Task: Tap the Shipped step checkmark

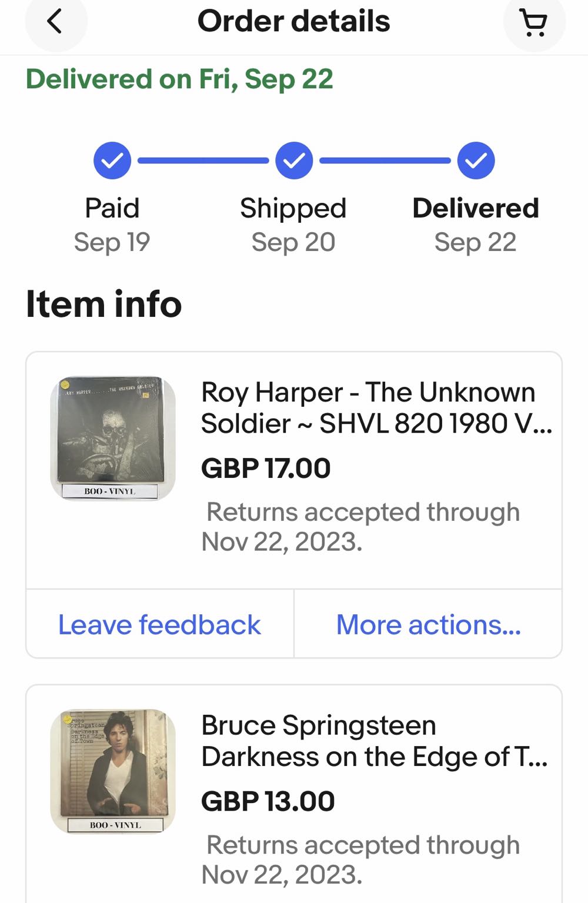Action: click(x=294, y=160)
